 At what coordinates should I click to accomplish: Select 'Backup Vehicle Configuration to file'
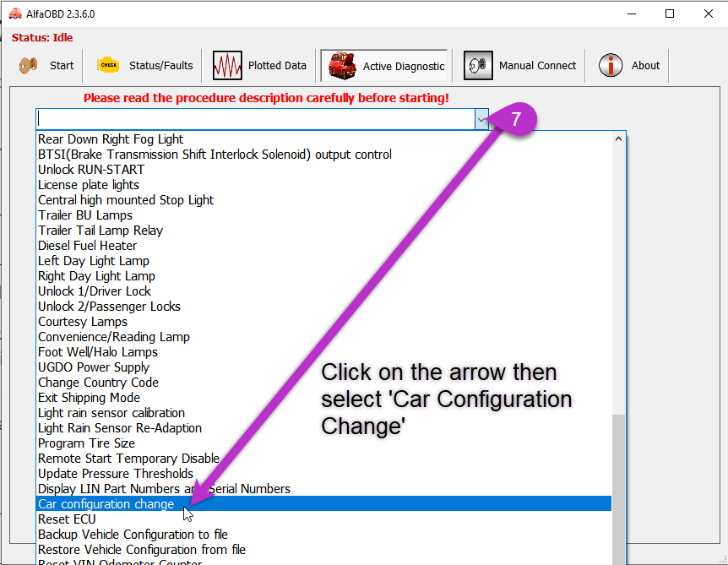tap(323, 535)
